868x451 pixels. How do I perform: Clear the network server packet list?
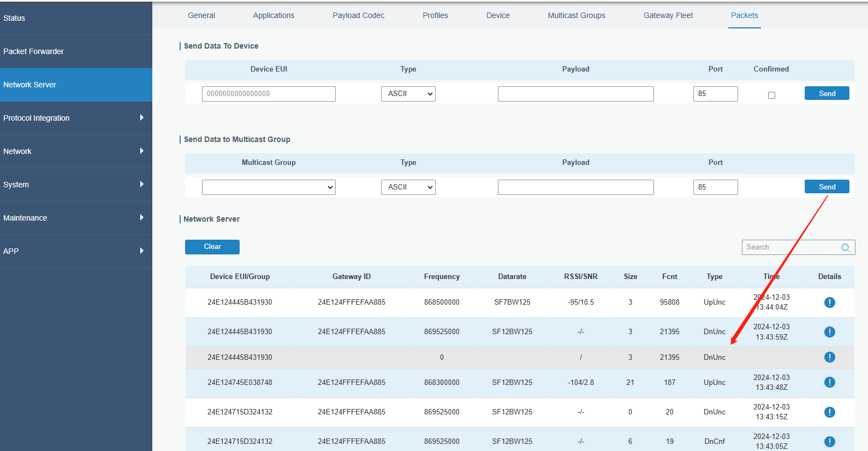click(x=212, y=247)
